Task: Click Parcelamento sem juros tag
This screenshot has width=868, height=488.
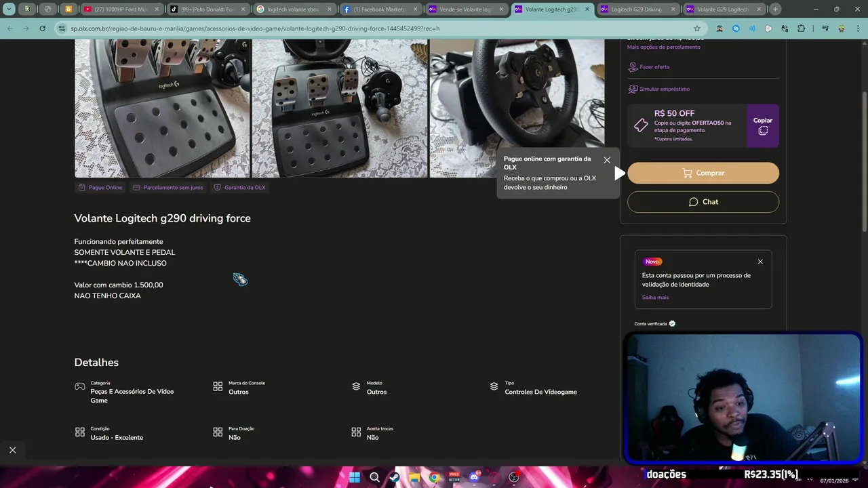Action: click(167, 188)
